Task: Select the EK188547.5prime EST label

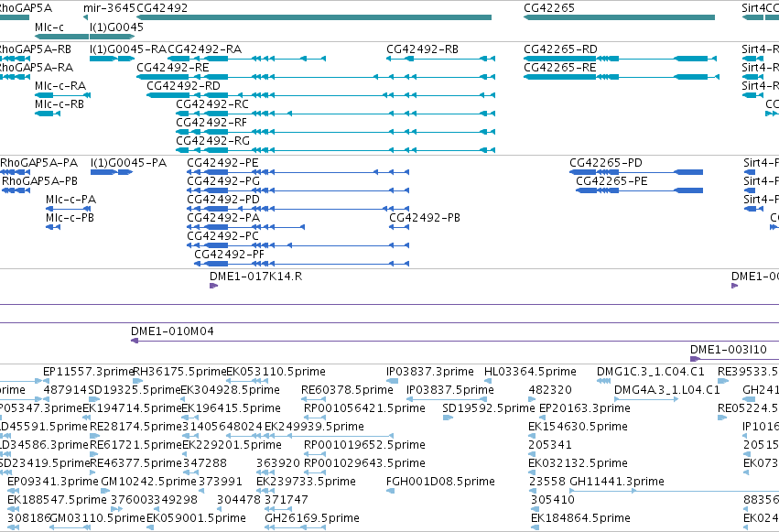Action: coord(57,501)
